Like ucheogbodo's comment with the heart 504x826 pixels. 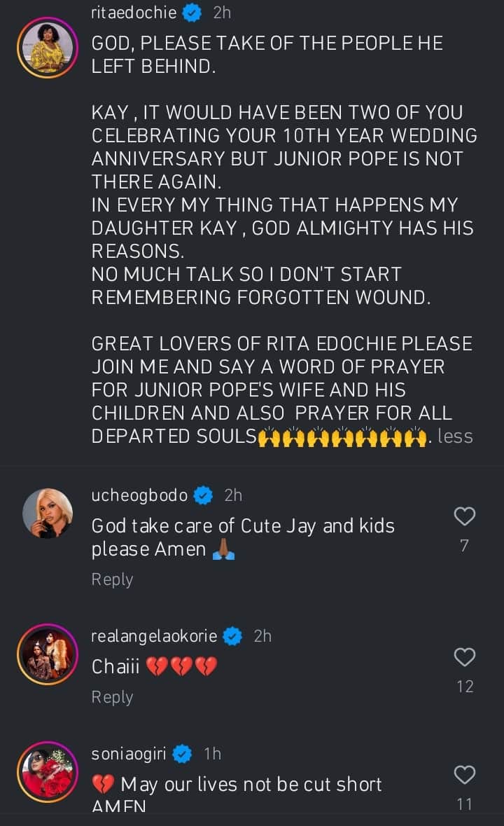pos(465,517)
